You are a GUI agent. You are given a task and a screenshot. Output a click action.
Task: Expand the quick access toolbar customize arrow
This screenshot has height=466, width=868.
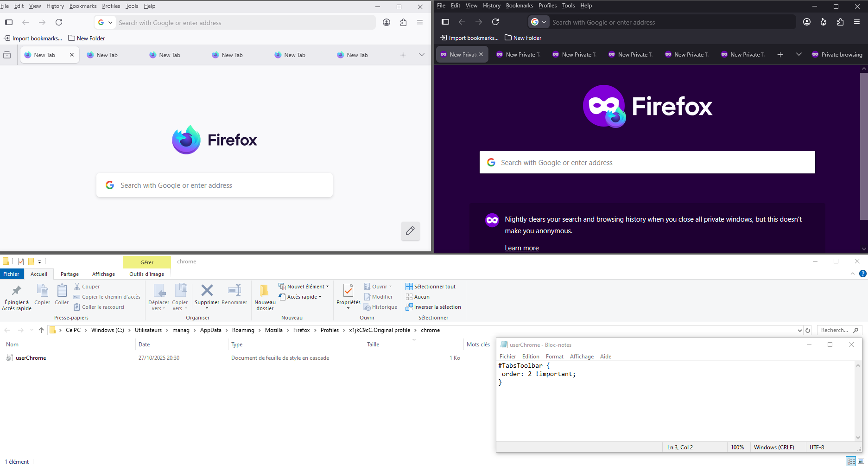coord(40,262)
